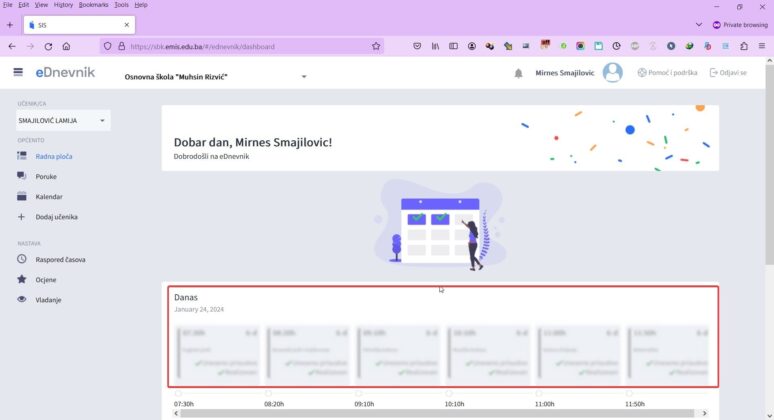Bookmark this page with star icon
Viewport: 774px width, 420px height.
376,46
